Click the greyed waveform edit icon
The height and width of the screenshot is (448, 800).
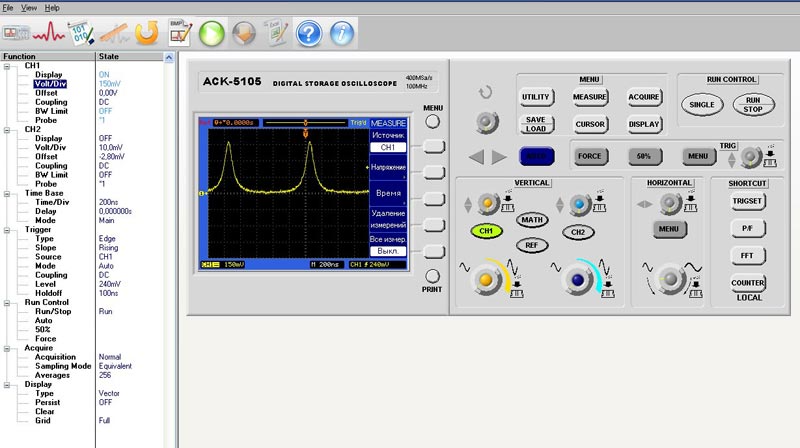coord(114,34)
